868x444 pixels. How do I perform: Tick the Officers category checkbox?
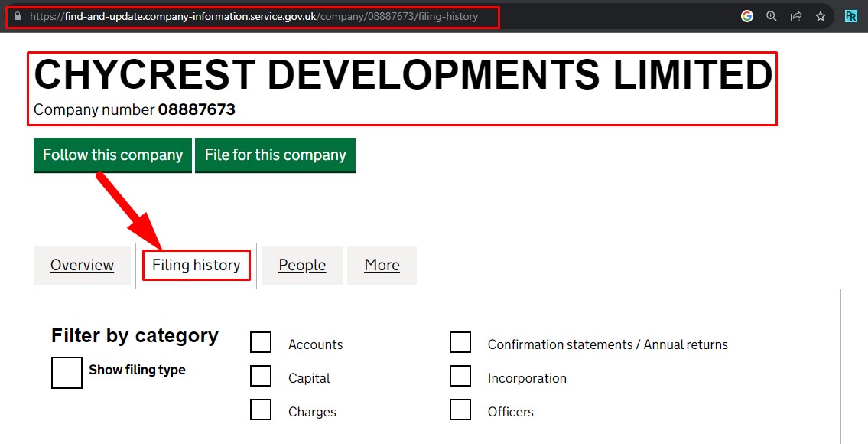[460, 410]
